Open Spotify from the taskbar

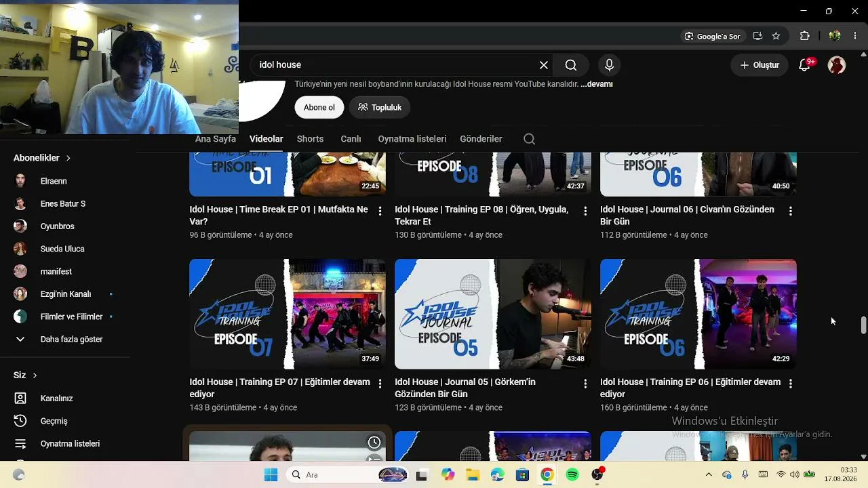(572, 474)
